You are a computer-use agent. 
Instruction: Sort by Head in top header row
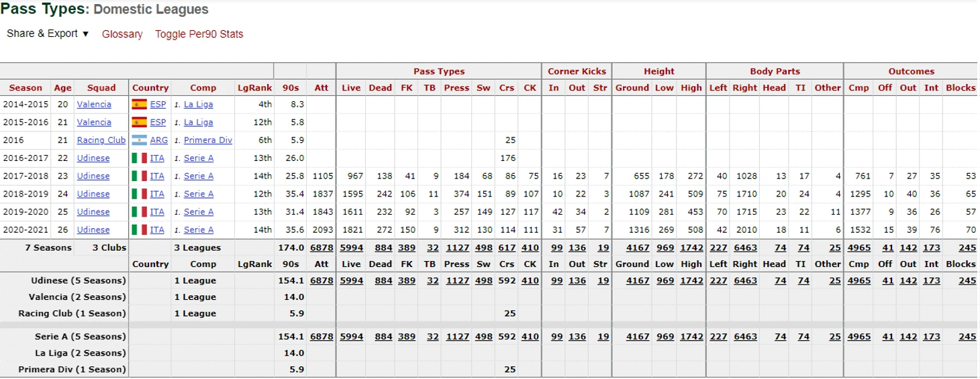tap(774, 88)
